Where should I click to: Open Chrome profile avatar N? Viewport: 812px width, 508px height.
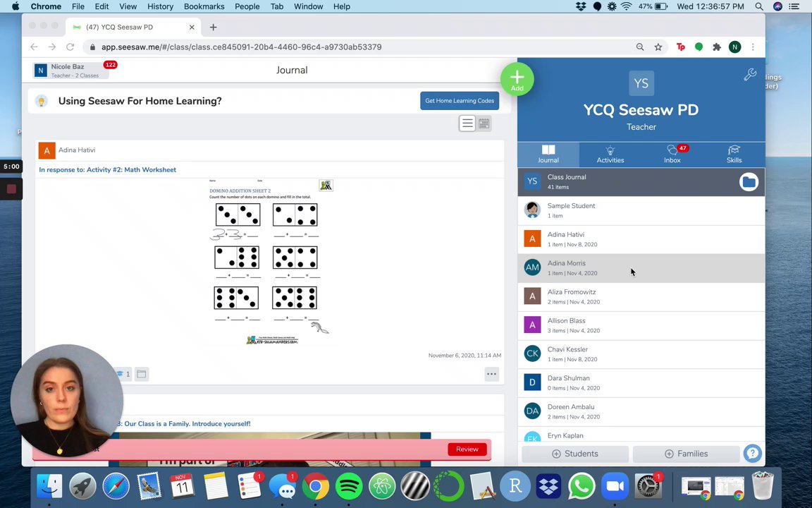point(734,47)
